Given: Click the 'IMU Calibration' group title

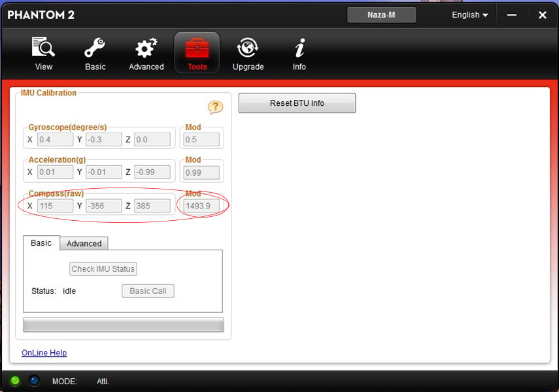Looking at the screenshot, I should point(48,93).
